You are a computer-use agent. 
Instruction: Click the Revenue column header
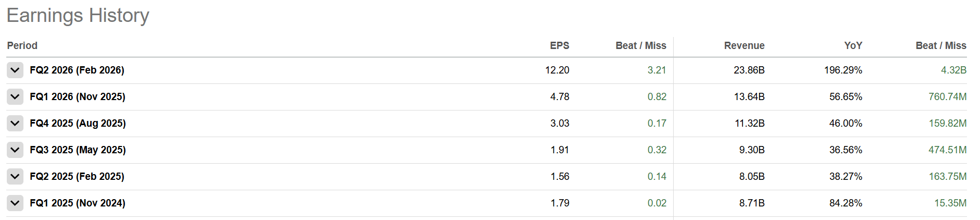744,45
